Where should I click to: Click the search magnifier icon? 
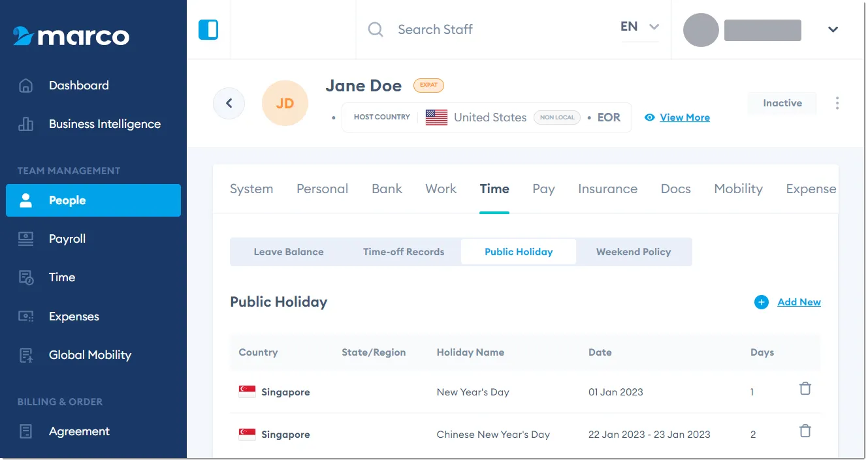click(x=376, y=29)
